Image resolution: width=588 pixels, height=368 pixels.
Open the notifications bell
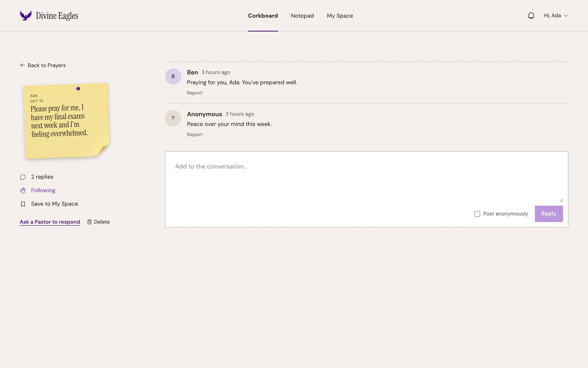[531, 16]
